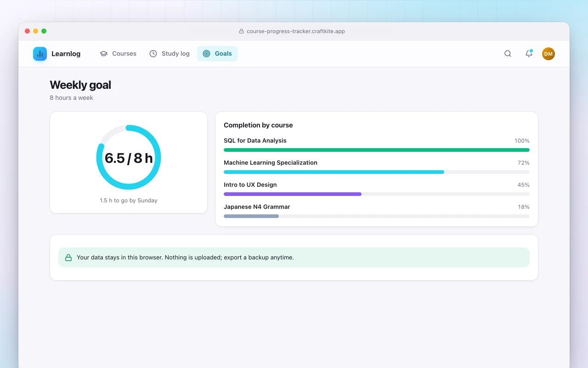This screenshot has width=588, height=368.
Task: Maximize the window with green button
Action: 44,31
